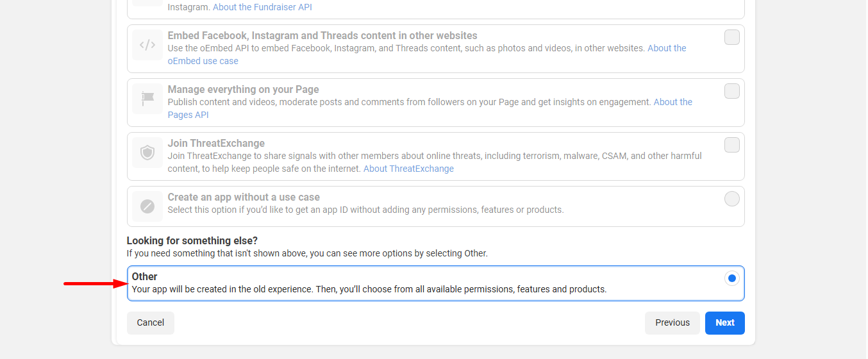Check the Join ThreatExchange box

pos(731,145)
